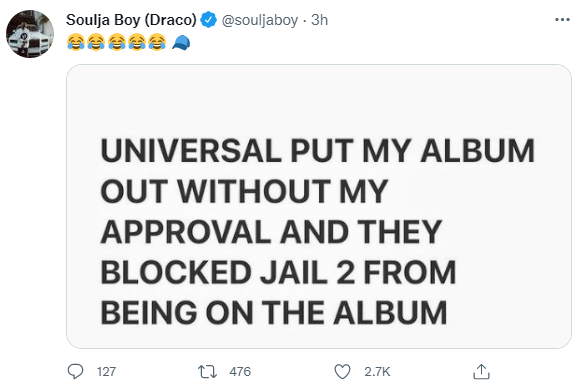
Task: Click the Soulja Boy (Draco) display name
Action: click(x=131, y=20)
